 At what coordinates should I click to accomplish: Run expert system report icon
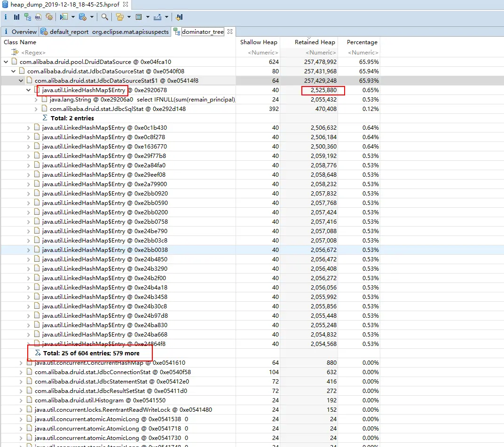click(x=64, y=17)
